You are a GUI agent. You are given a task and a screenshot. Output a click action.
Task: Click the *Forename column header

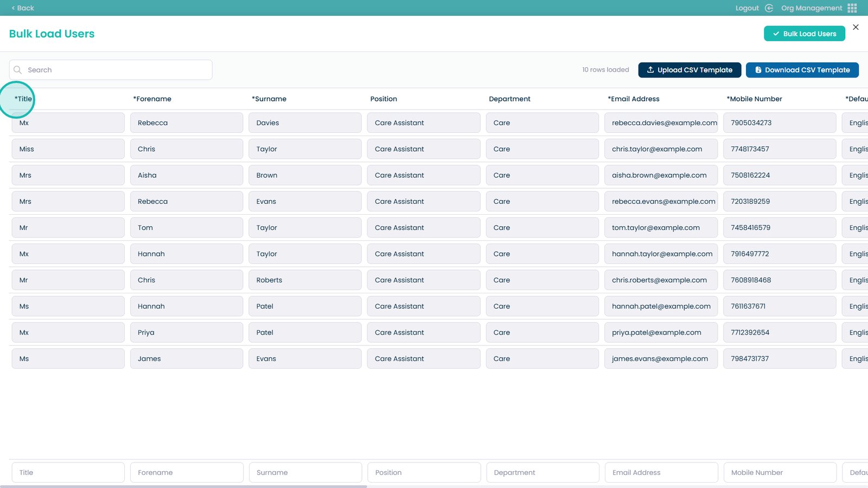[x=152, y=99]
